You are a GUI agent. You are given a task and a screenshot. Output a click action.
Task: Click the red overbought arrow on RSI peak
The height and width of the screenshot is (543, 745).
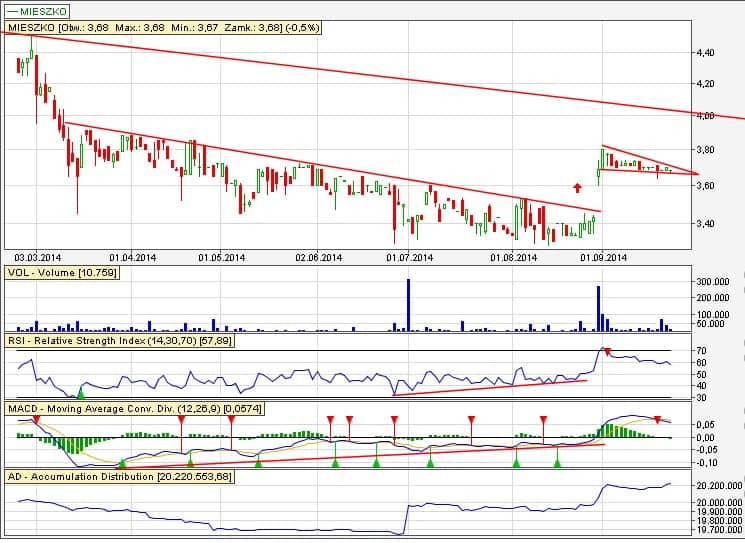coord(606,351)
